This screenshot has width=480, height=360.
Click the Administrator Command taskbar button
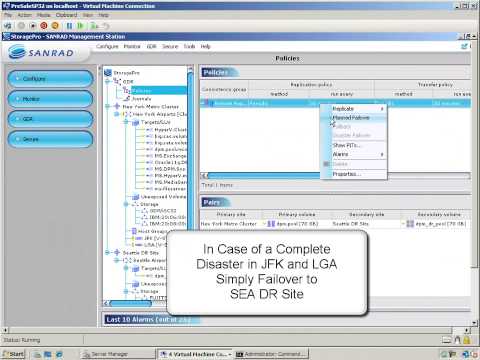[x=271, y=354]
